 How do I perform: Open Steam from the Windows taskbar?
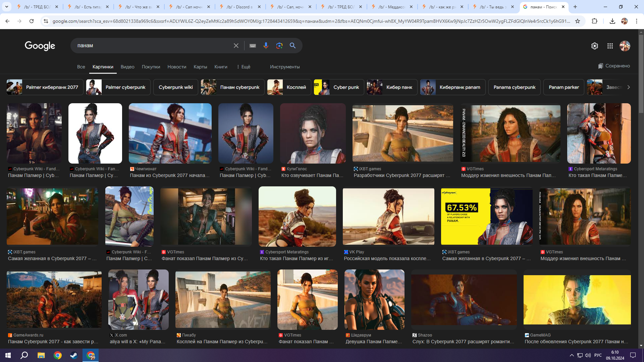click(x=74, y=355)
